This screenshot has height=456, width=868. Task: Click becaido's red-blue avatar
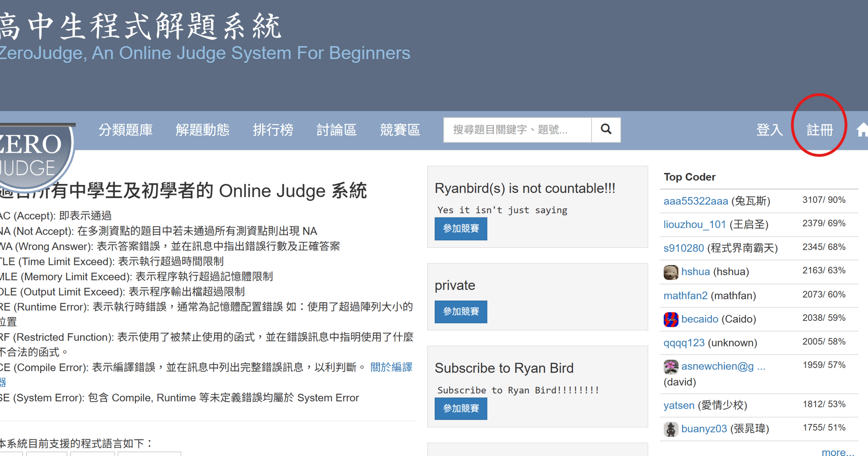[671, 319]
